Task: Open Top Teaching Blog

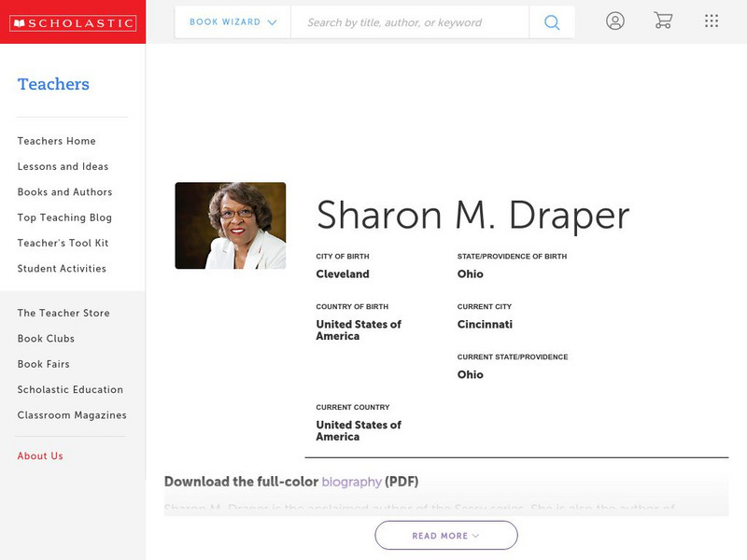Action: 64,217
